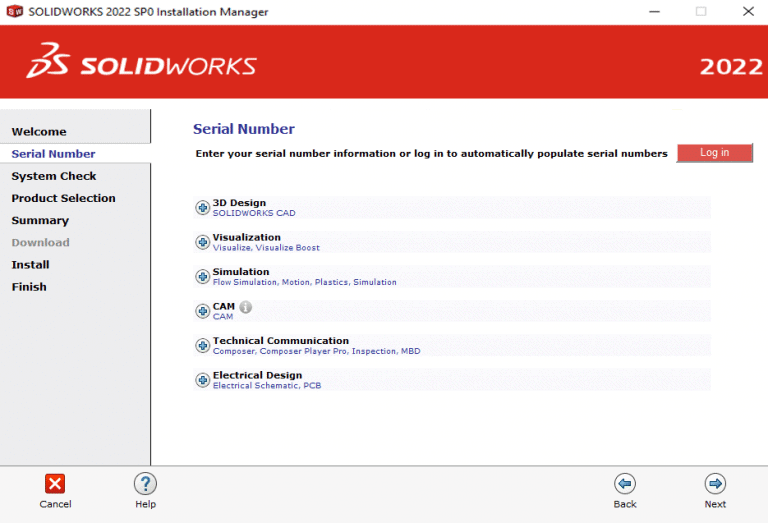Click 'Visualize, Visualize Boost' text
Image resolution: width=768 pixels, height=523 pixels.
(x=266, y=248)
